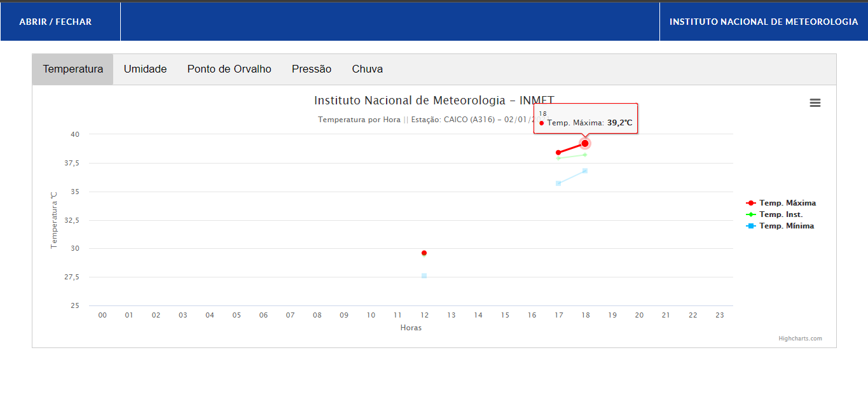
Task: Click green instant temperature point at hour 17
Action: (558, 158)
